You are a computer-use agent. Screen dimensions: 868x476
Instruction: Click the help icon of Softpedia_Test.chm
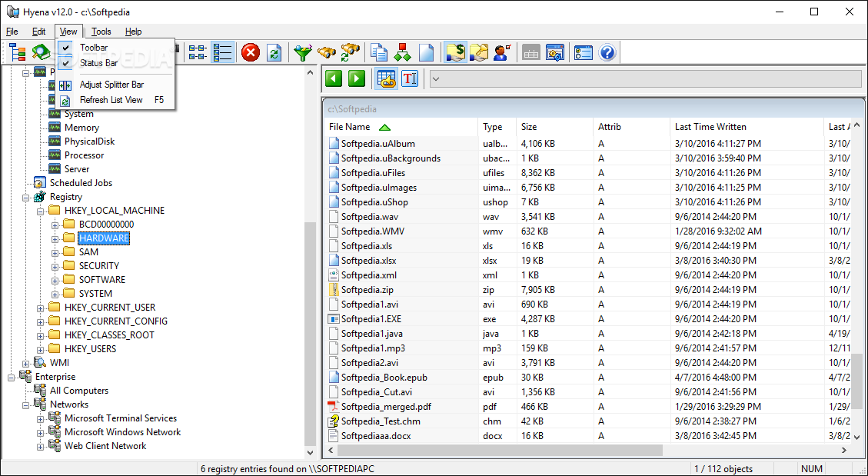[333, 421]
